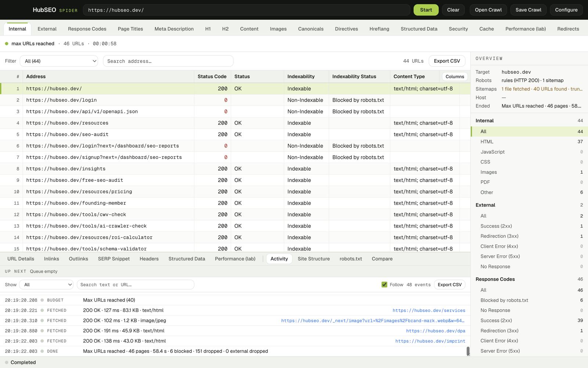
Task: Select row https://hubseo.dev/api/v1/openapi.json
Action: click(235, 112)
